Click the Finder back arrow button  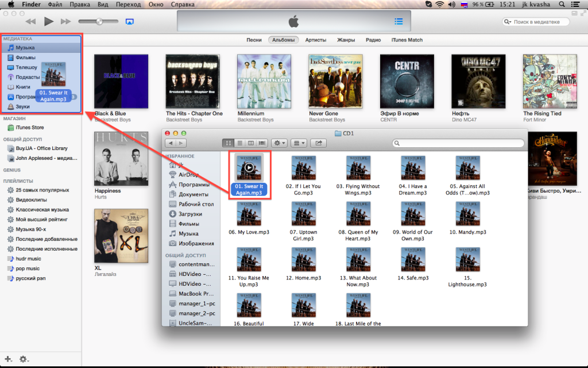point(171,143)
